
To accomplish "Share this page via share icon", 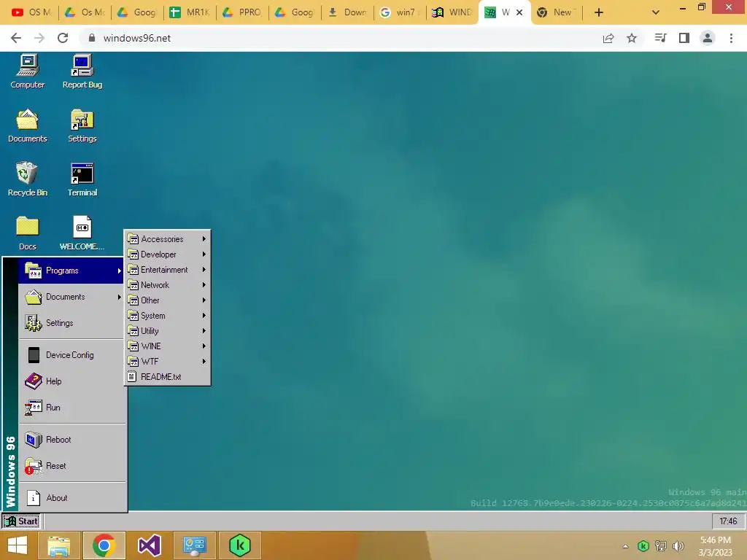I will (608, 38).
